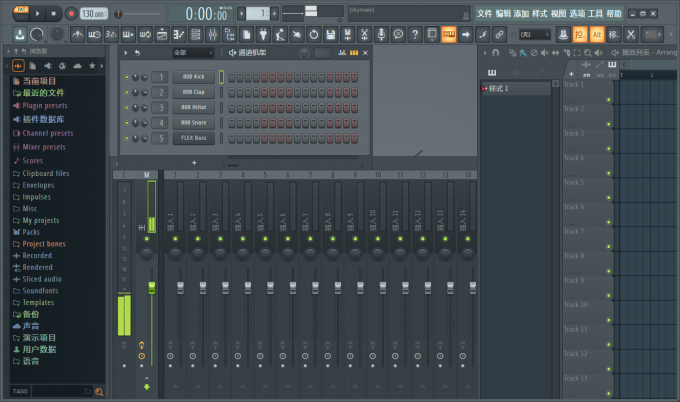The width and height of the screenshot is (680, 402).
Task: Toggle the orange piano keyboard typing icon
Action: (x=448, y=34)
